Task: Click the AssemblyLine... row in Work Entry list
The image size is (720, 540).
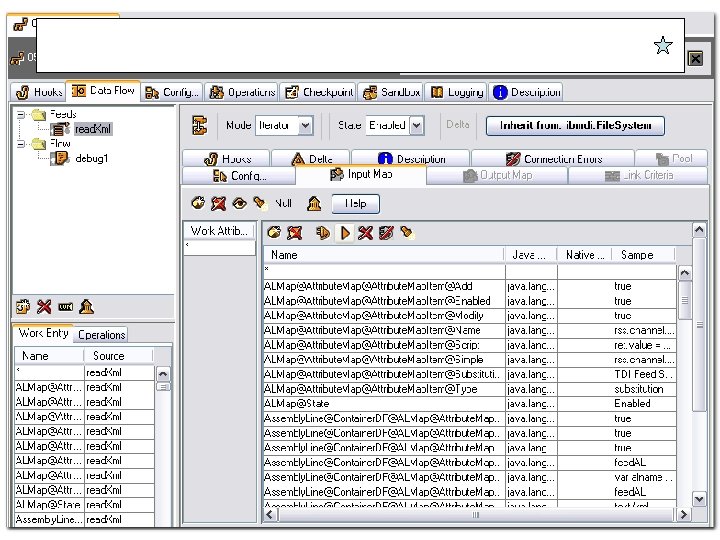Action: 84,520
